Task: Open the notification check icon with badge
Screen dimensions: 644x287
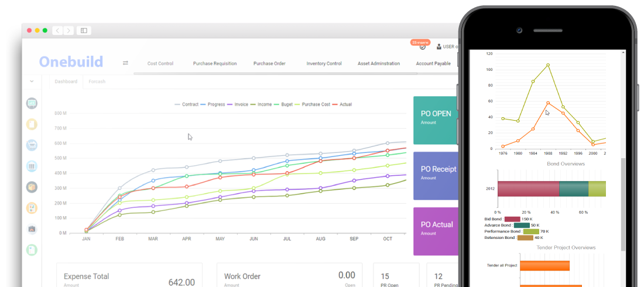Action: (x=422, y=47)
